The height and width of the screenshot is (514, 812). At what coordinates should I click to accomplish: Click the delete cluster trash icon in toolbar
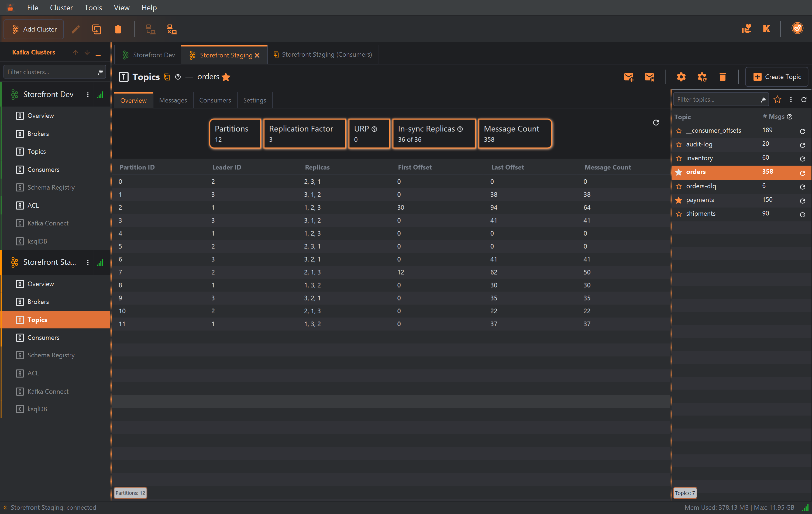click(x=118, y=29)
